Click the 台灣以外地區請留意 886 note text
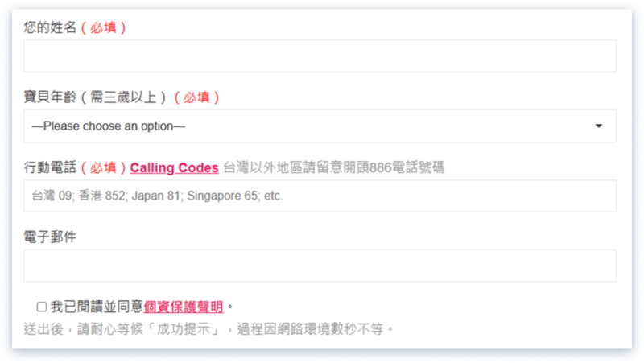The height and width of the screenshot is (363, 644). (333, 168)
